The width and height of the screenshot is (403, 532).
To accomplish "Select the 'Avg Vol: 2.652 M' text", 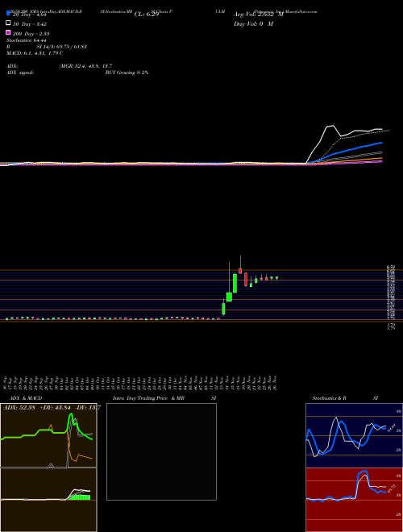I will [259, 15].
